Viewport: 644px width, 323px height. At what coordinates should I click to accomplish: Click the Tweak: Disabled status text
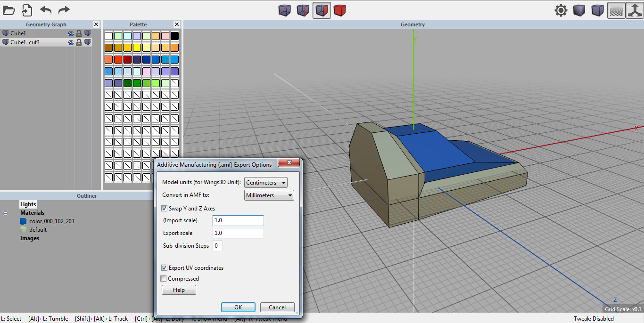[594, 319]
